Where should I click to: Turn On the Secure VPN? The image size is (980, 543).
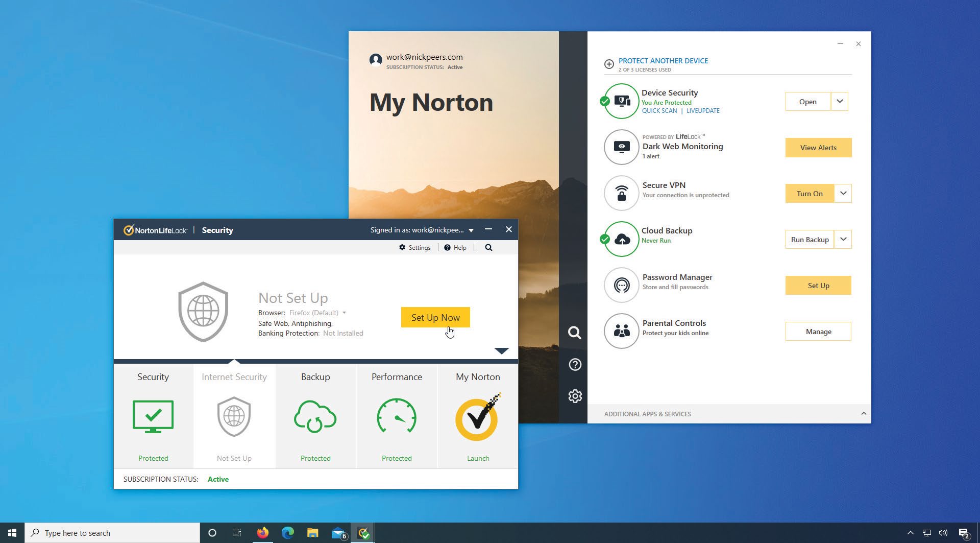coord(810,193)
